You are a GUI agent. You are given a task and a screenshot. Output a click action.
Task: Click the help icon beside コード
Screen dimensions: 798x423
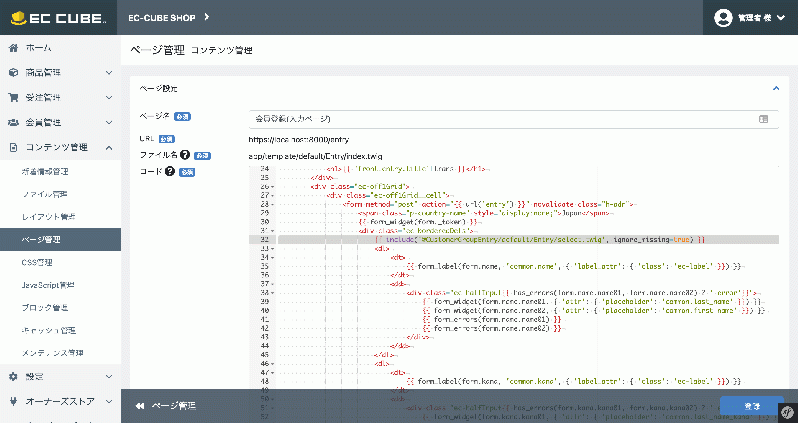coord(170,172)
